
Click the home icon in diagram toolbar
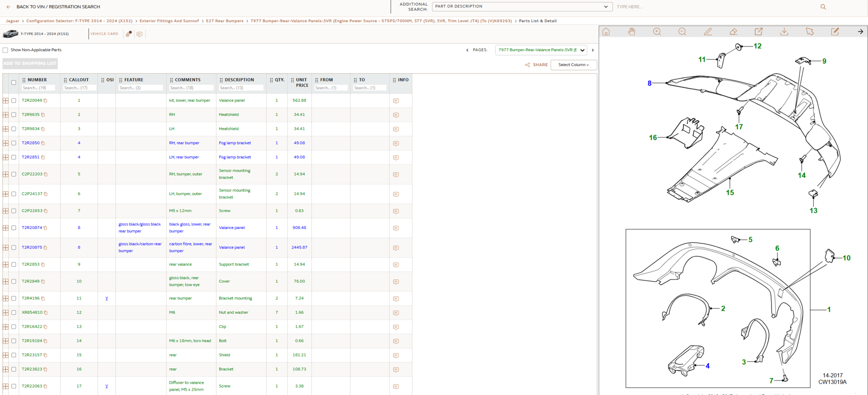[606, 32]
